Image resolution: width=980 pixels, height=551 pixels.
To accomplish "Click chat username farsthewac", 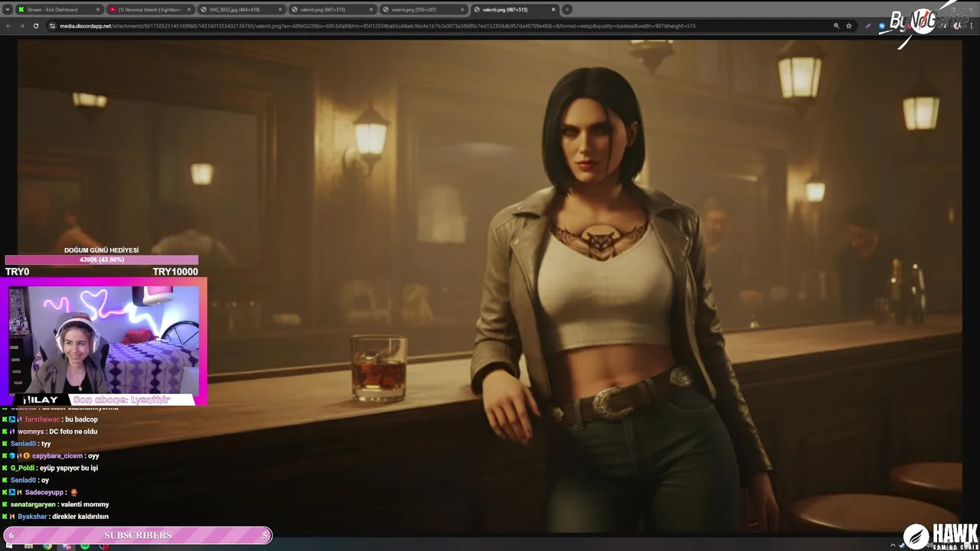I will [x=43, y=419].
